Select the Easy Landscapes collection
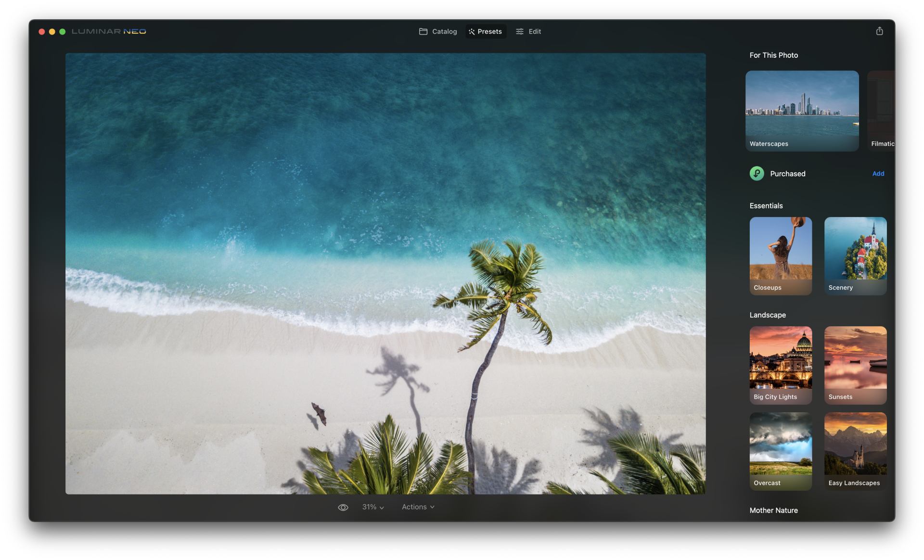924x560 pixels. [x=855, y=451]
